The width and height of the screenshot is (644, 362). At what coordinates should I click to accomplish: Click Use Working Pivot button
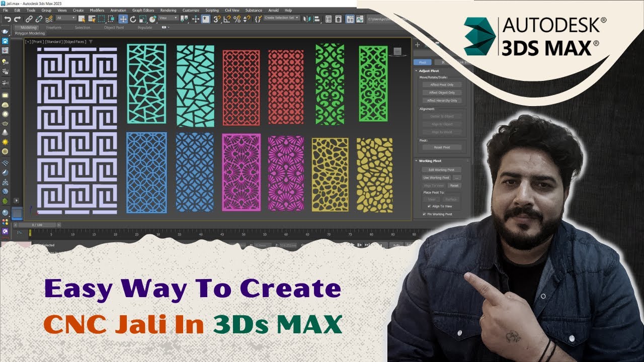pos(436,177)
